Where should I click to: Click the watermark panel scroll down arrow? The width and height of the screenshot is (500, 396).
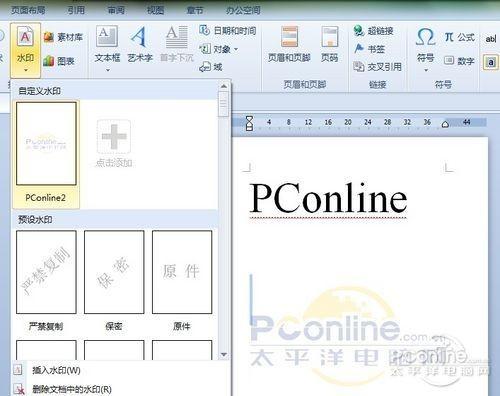click(224, 354)
